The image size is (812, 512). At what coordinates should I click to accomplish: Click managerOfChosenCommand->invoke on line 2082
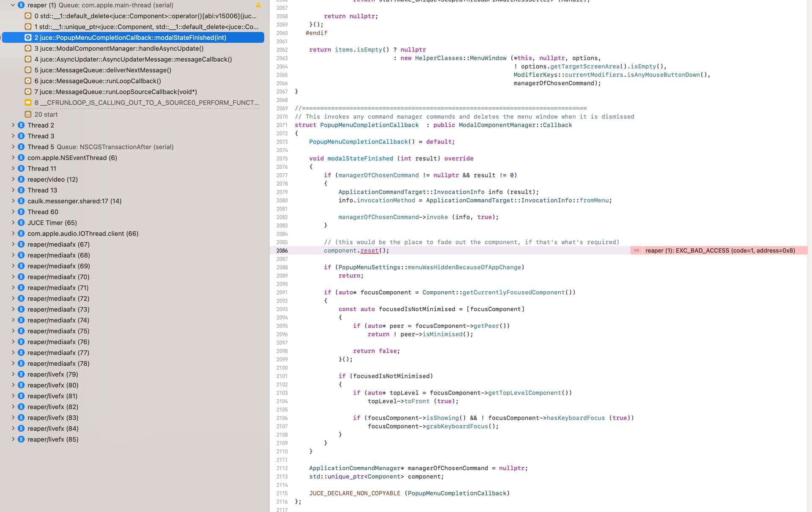[393, 217]
